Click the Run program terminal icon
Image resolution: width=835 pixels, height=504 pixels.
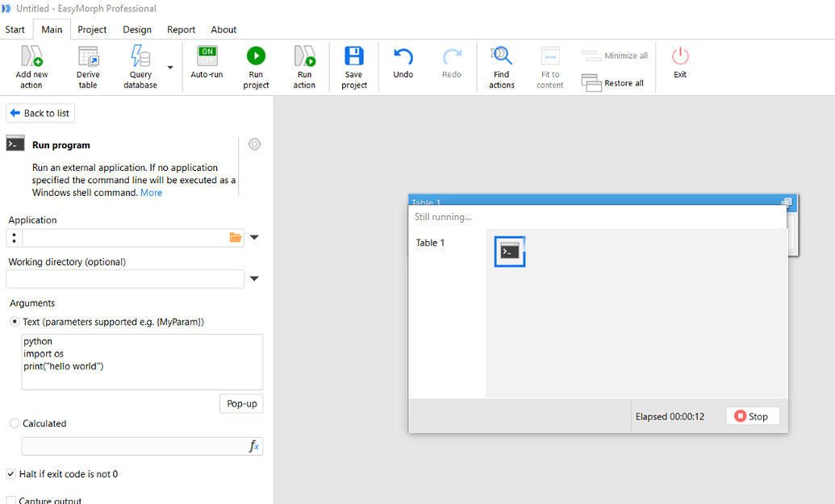[15, 144]
